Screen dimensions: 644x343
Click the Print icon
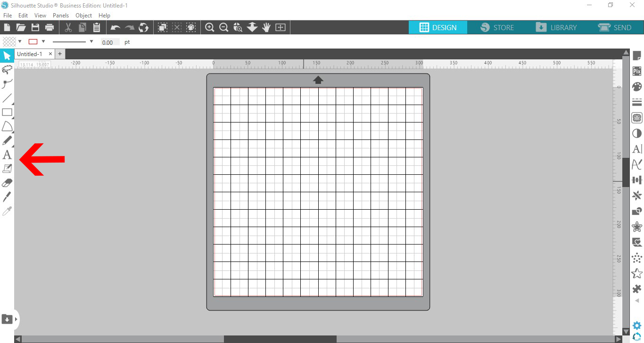[49, 27]
